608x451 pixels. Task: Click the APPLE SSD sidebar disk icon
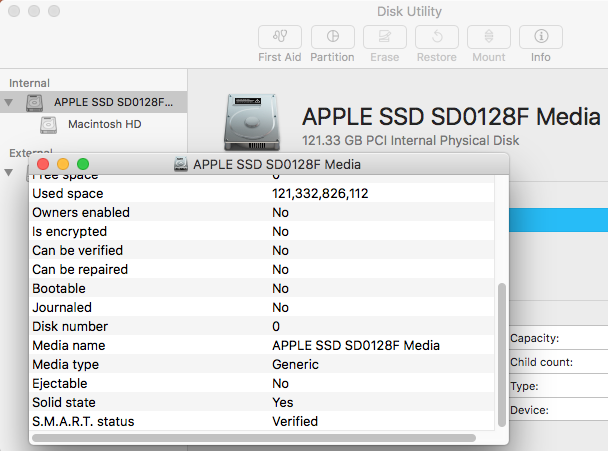tap(35, 103)
